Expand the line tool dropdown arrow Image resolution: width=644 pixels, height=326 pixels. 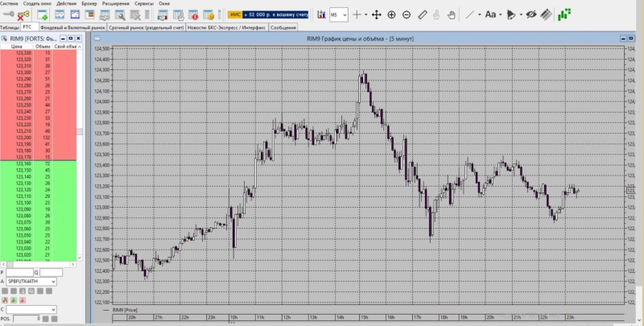(479, 14)
